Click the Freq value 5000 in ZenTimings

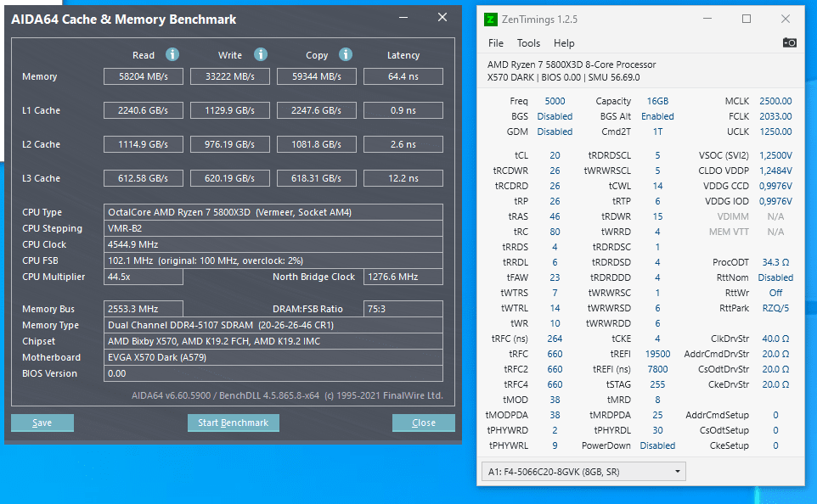coord(555,101)
